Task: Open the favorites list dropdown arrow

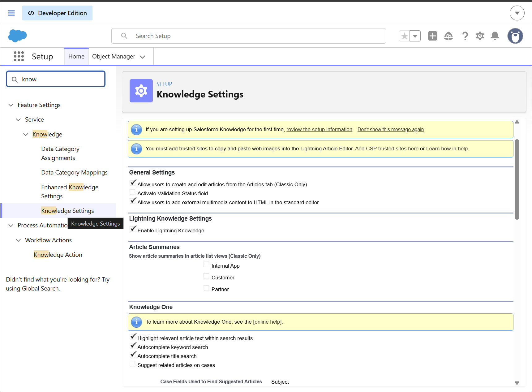Action: [x=415, y=36]
